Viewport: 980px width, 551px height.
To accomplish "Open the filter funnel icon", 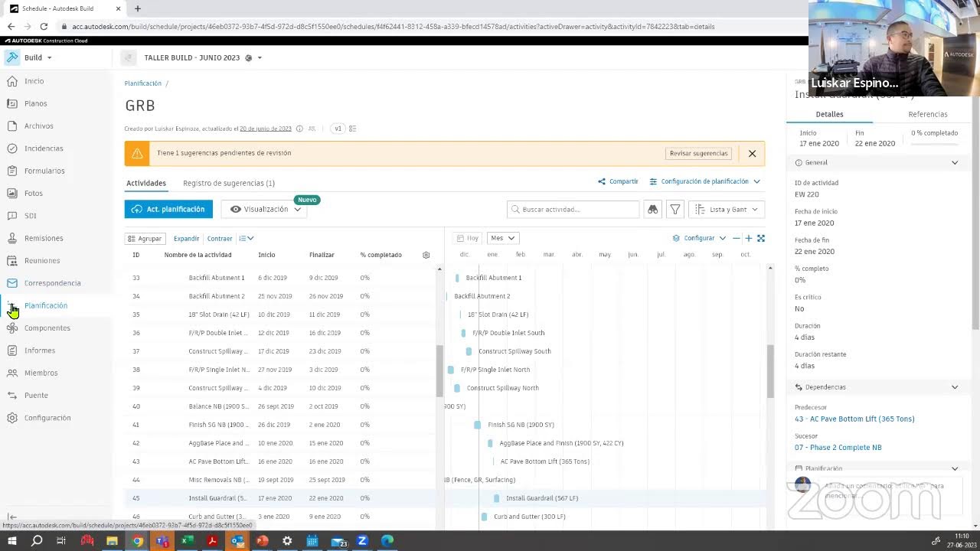I will tap(675, 209).
